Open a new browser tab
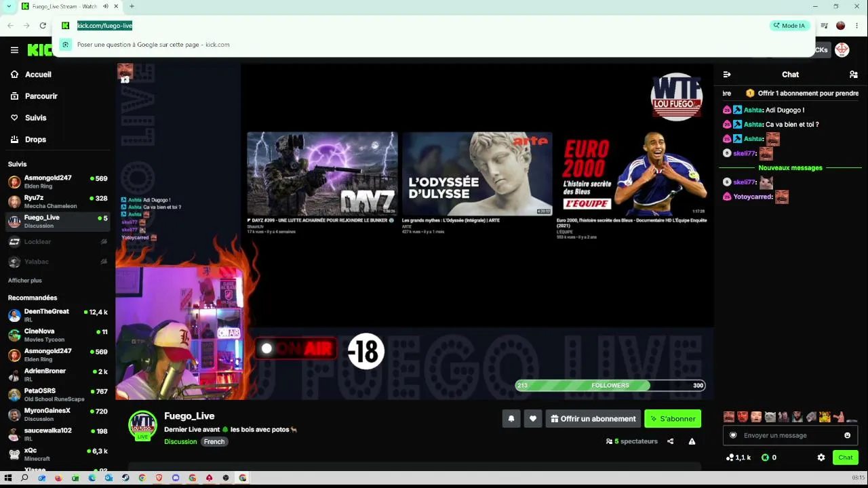Viewport: 868px width, 488px height. tap(132, 7)
